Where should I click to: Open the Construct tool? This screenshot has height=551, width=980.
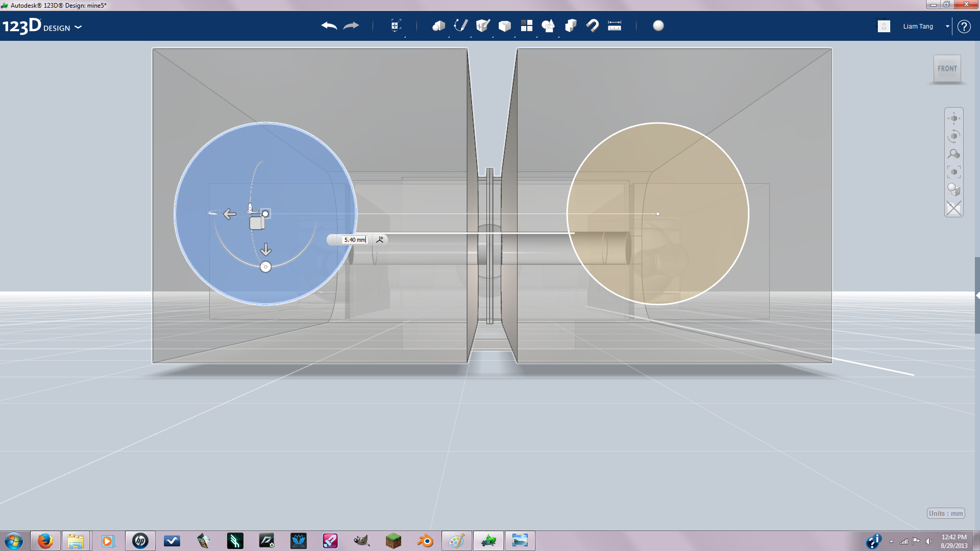pyautogui.click(x=482, y=26)
